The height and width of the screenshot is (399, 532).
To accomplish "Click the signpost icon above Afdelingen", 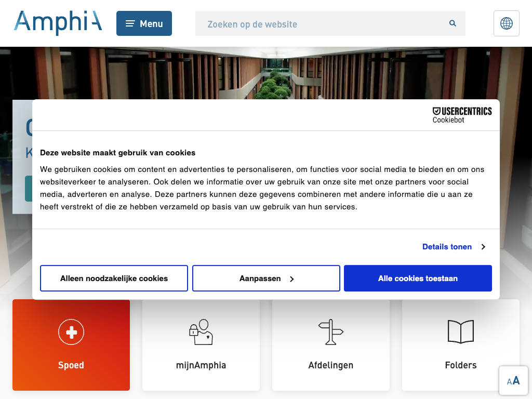I will coord(331,332).
